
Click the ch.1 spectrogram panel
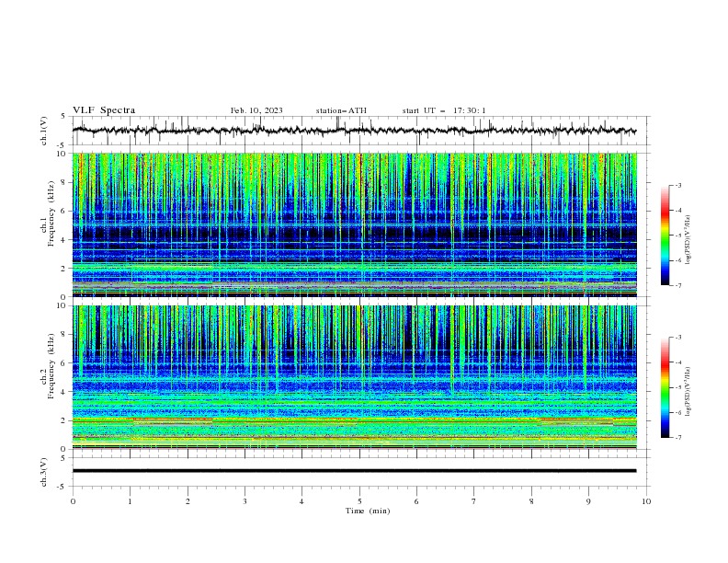354,224
